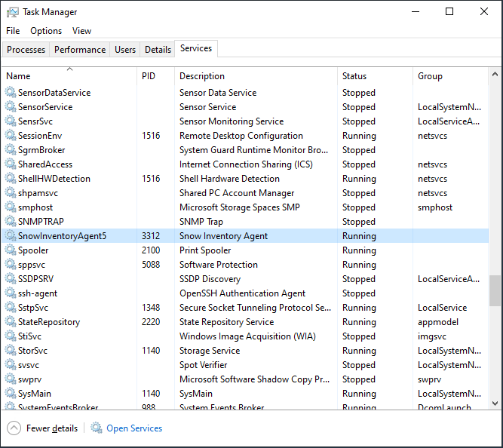Click the gear icon beside sppsvc
This screenshot has height=448, width=503.
coord(11,265)
